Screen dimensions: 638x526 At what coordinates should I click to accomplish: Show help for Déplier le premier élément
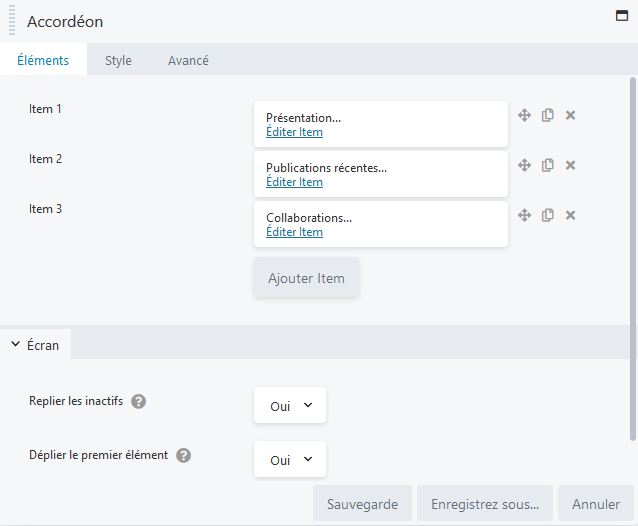click(x=184, y=456)
